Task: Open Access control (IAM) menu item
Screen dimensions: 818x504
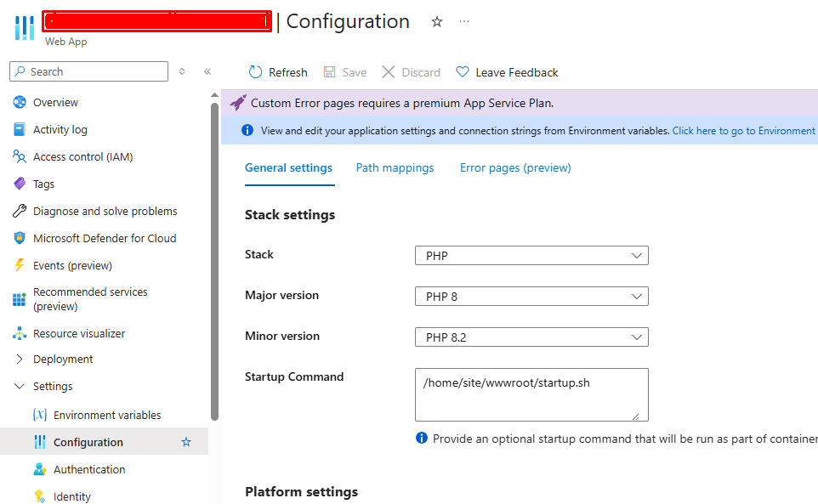Action: point(83,156)
